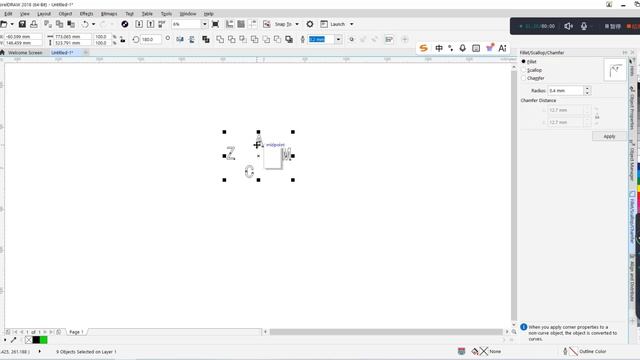Click the Undo arrow icon
640x360 pixels.
pyautogui.click(x=85, y=24)
